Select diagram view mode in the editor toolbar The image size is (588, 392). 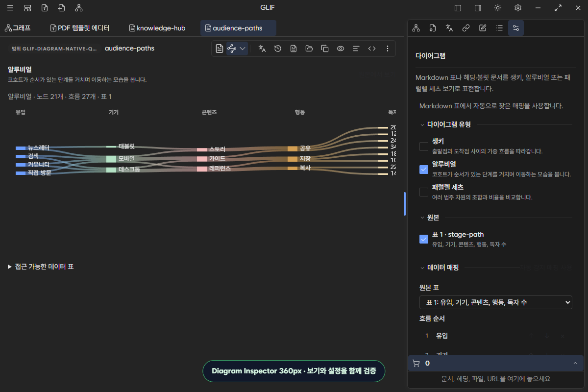tap(232, 49)
